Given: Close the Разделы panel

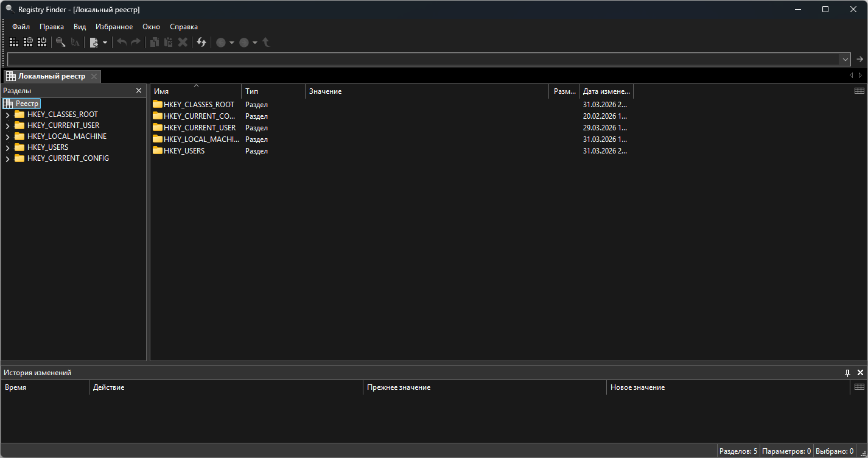Looking at the screenshot, I should pos(139,91).
